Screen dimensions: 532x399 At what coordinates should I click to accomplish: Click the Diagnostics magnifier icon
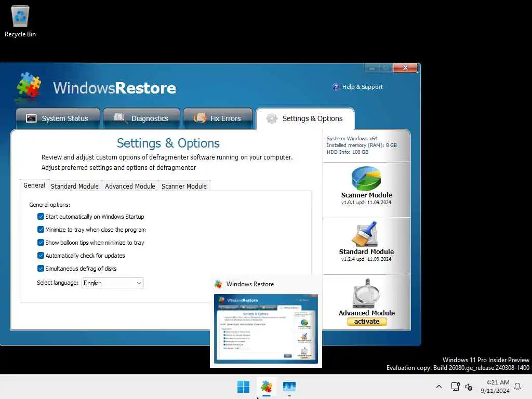120,118
